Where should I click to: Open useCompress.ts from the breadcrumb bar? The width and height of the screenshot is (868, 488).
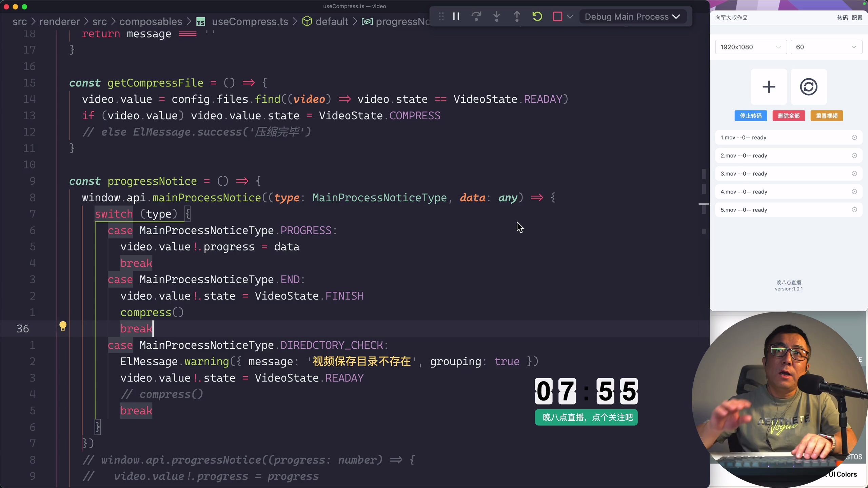coord(249,21)
